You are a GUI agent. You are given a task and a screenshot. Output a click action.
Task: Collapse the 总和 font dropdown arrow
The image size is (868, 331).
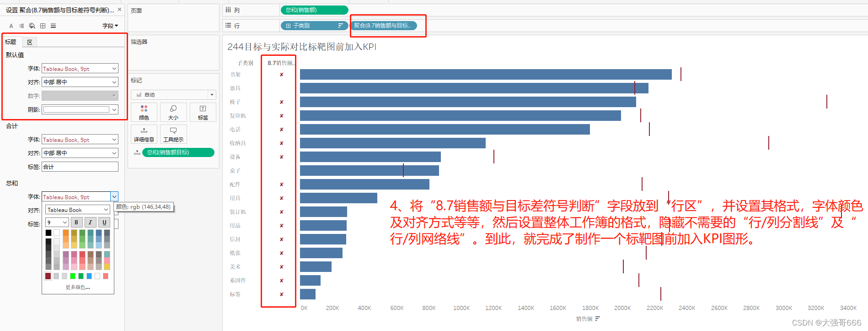114,196
